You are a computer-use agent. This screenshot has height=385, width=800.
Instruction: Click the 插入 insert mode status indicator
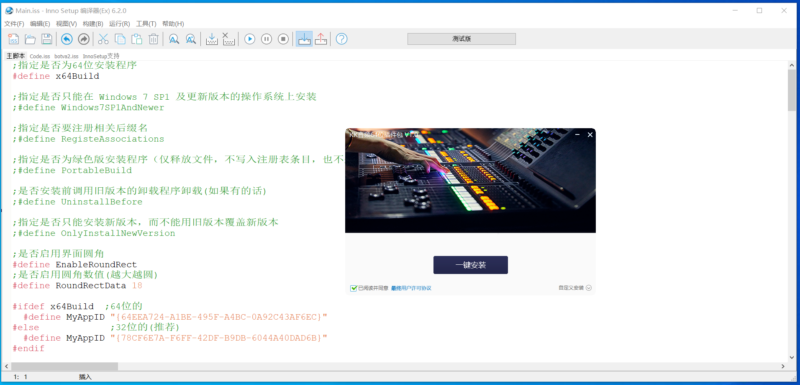click(x=85, y=377)
